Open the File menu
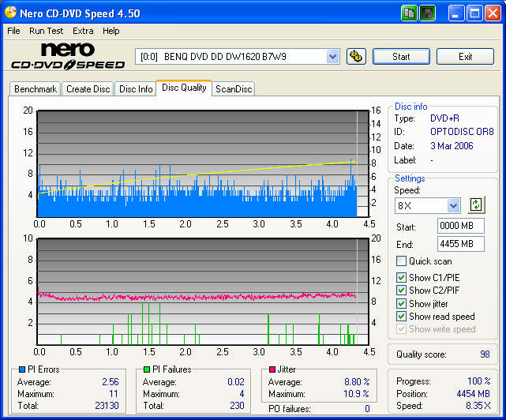The image size is (506, 420). [x=13, y=31]
